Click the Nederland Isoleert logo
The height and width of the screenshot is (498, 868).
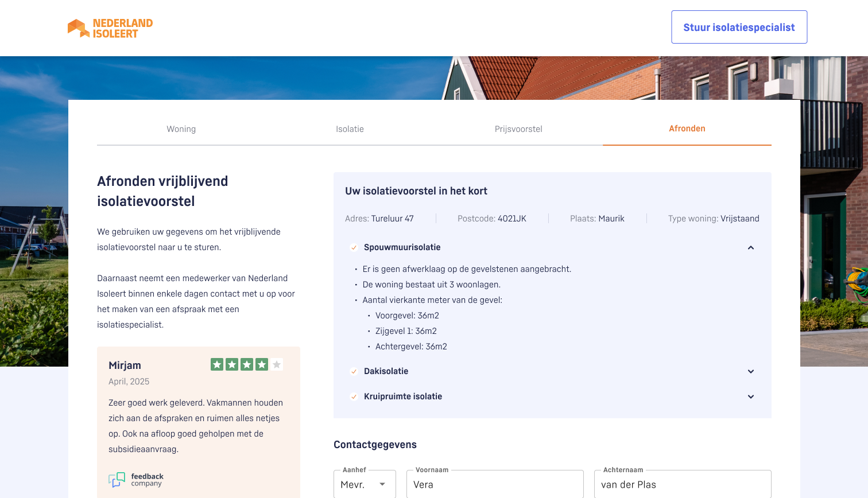pyautogui.click(x=110, y=28)
